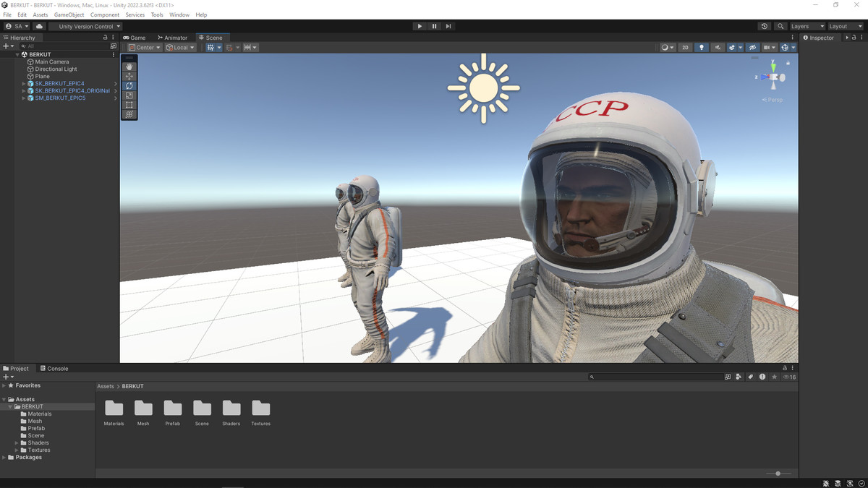868x488 pixels.
Task: Toggle 2D view mode
Action: (x=685, y=48)
